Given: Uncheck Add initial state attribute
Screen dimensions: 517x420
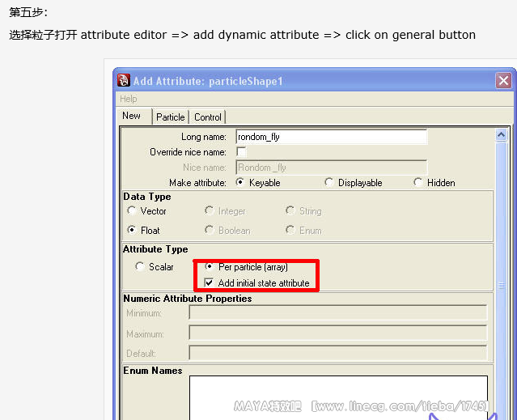Looking at the screenshot, I should pyautogui.click(x=210, y=283).
